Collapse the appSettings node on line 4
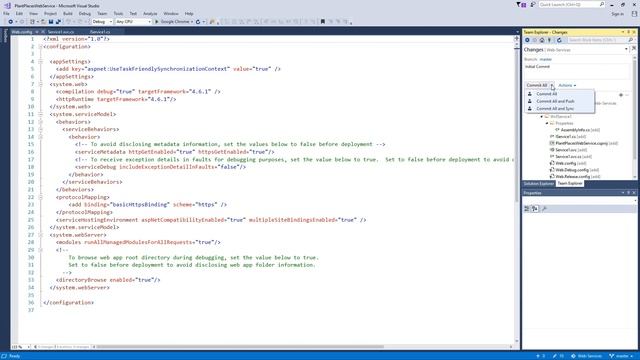Viewport: 640px width, 360px height. pos(40,62)
